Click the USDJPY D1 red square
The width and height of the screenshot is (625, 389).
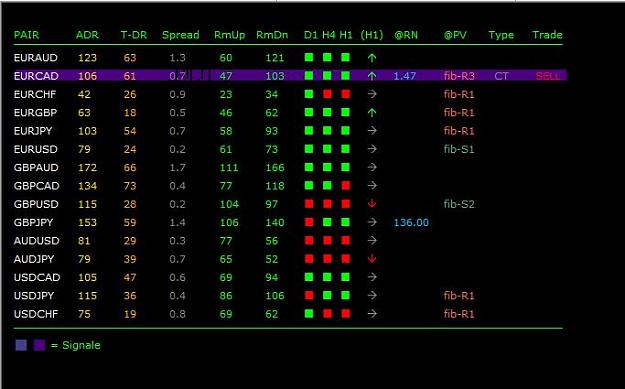click(x=309, y=295)
